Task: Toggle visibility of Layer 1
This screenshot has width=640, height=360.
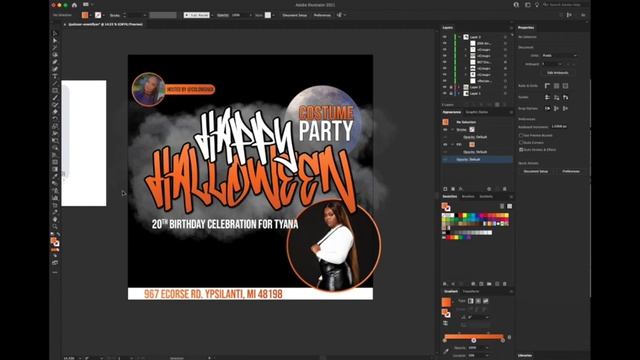Action: (444, 93)
